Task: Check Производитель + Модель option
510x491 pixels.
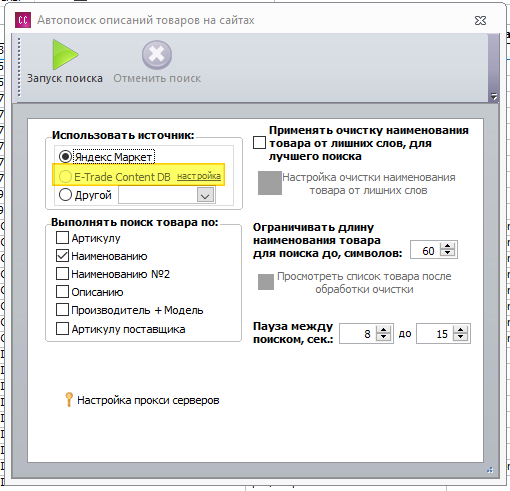Action: 62,310
